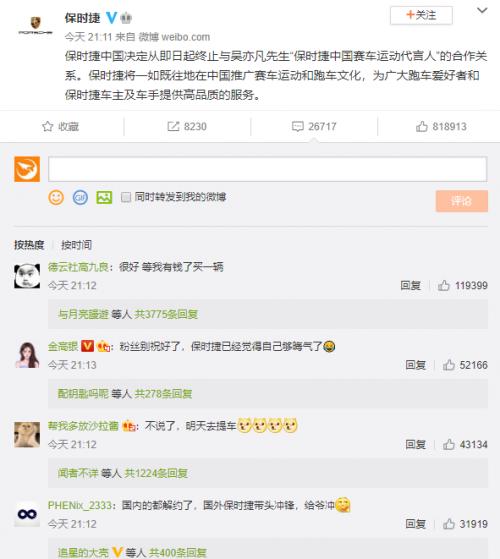Submit comment with orange 评论 button
This screenshot has height=559, width=500.
(462, 201)
